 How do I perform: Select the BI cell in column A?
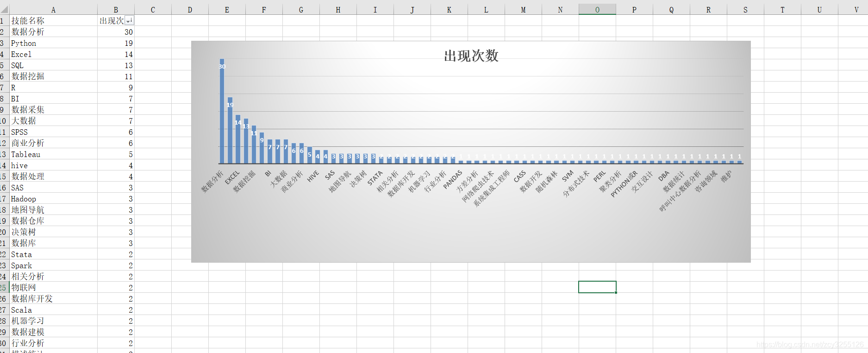53,99
